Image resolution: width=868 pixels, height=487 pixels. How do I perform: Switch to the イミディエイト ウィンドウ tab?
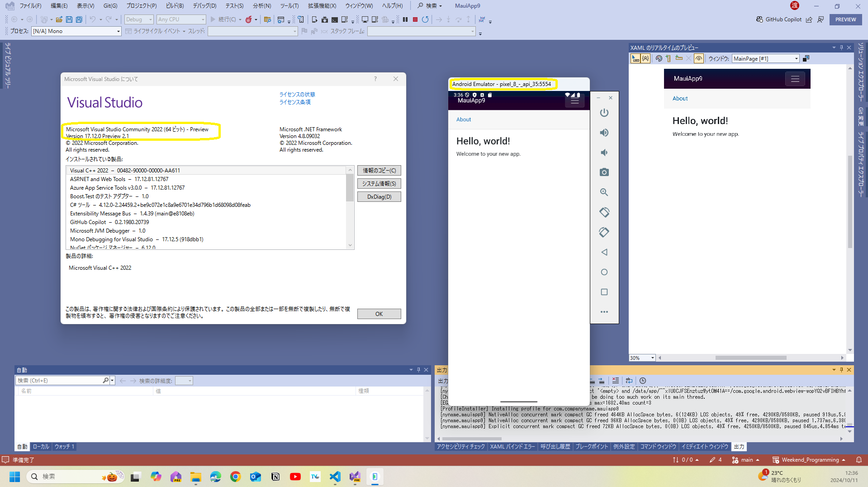[x=705, y=446]
